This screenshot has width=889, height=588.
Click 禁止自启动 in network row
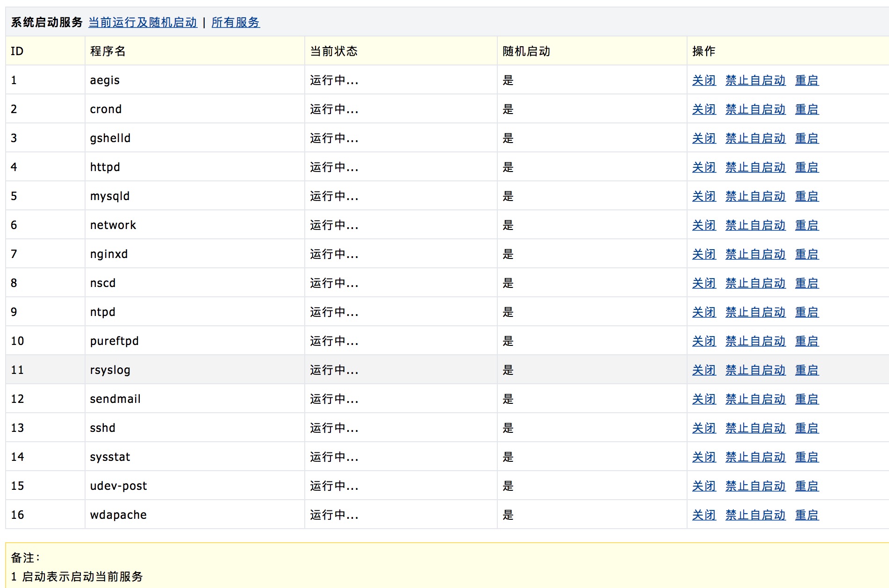(x=755, y=225)
